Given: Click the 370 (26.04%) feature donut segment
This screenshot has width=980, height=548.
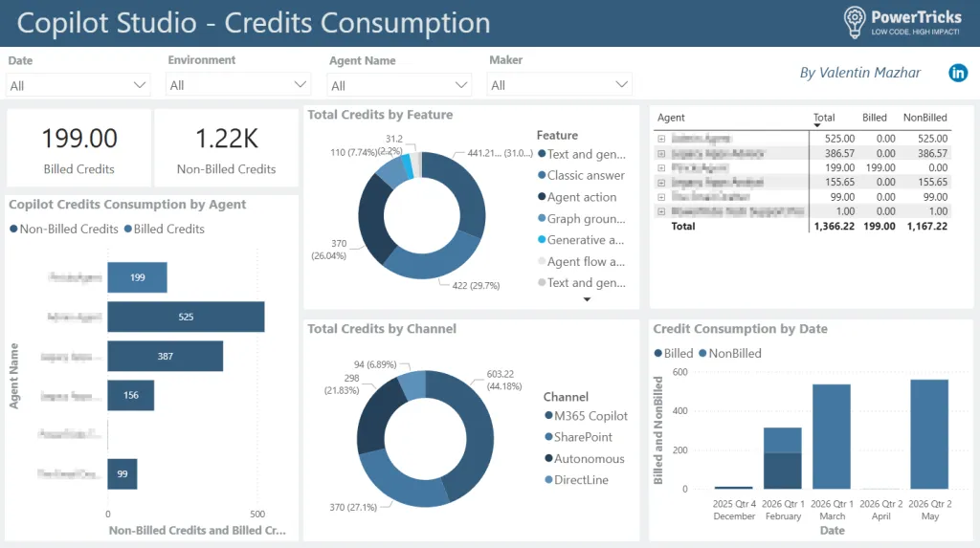Looking at the screenshot, I should tap(374, 219).
